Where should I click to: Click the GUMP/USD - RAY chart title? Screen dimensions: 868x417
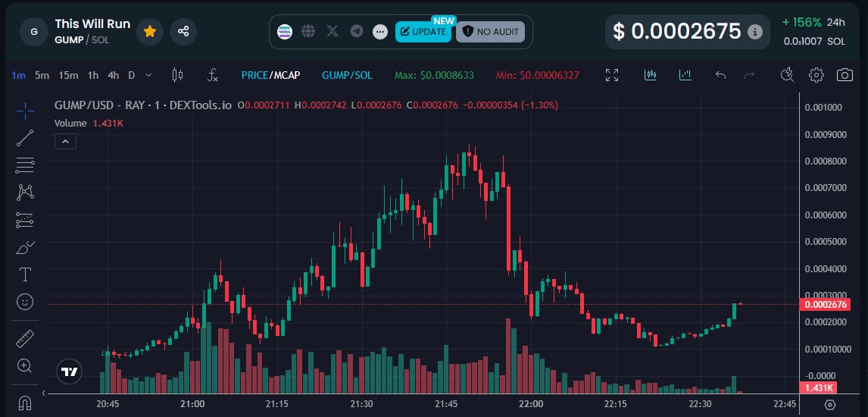(x=143, y=105)
